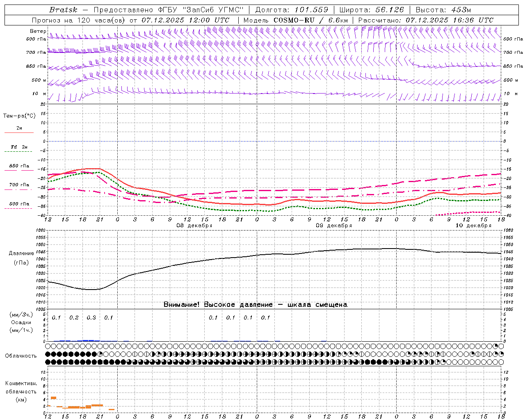Screen dimensions: 525x420
Task: Click the "(мм/3ч.)" precipitation unit label
Action: pos(21,315)
